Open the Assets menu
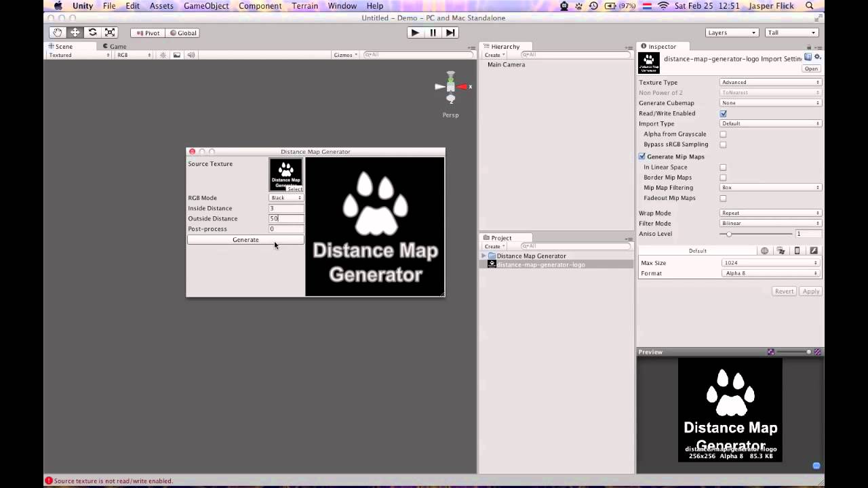868x488 pixels. [161, 6]
